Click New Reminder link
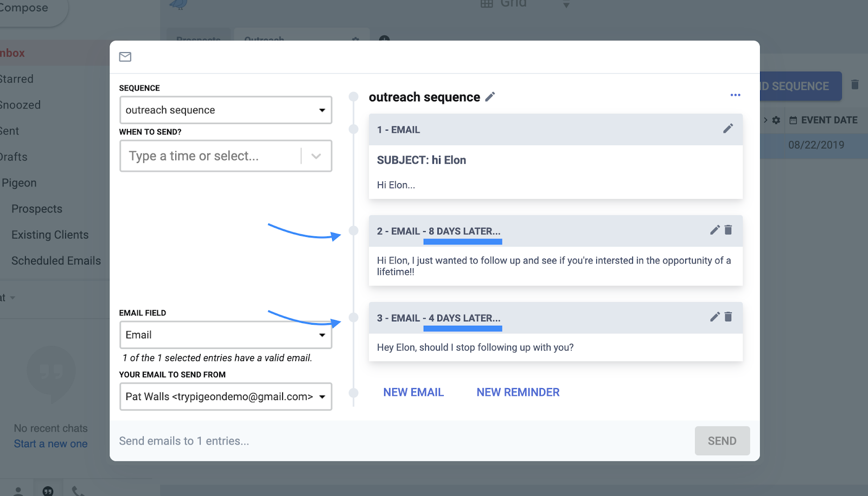 518,392
